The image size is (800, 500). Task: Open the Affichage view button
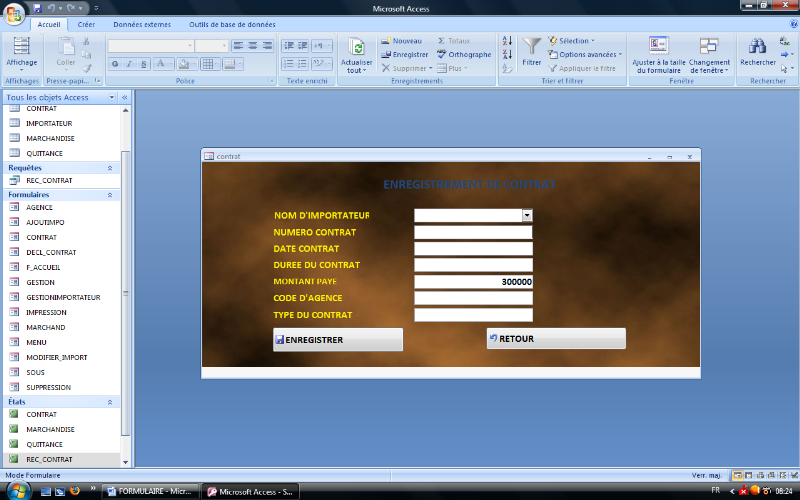21,55
